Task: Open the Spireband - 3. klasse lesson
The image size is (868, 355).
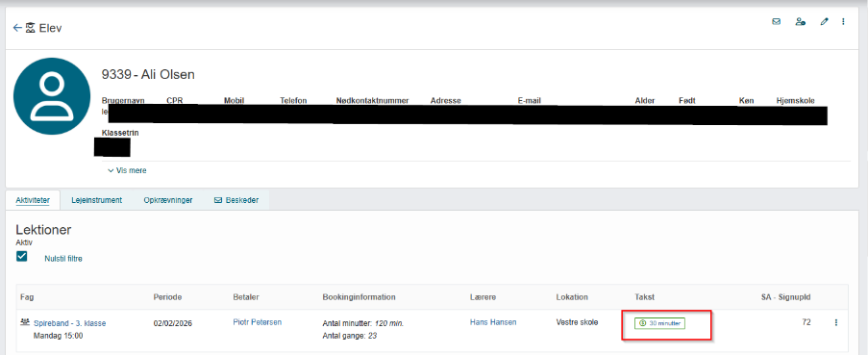Action: coord(70,323)
